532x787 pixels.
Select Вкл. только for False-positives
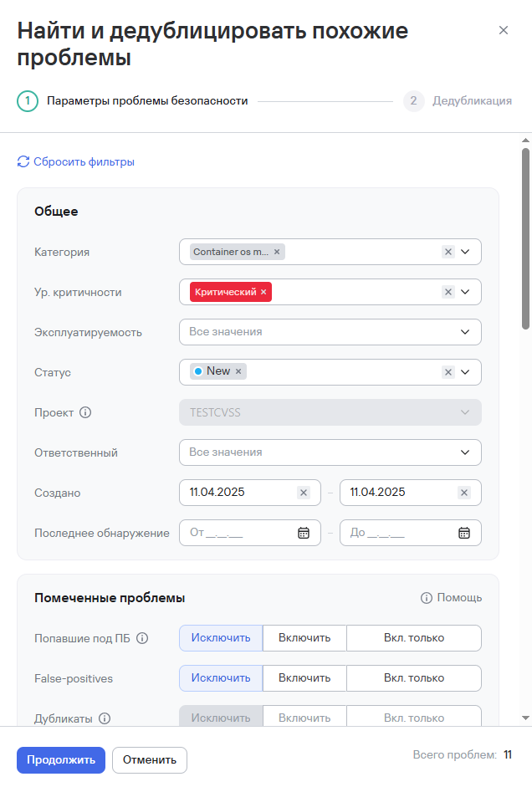click(x=414, y=678)
